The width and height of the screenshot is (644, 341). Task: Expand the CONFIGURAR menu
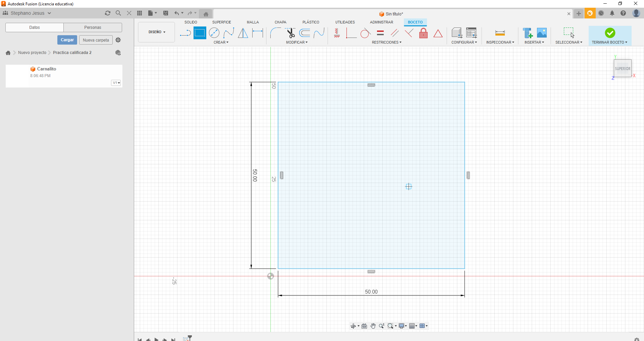tap(464, 42)
